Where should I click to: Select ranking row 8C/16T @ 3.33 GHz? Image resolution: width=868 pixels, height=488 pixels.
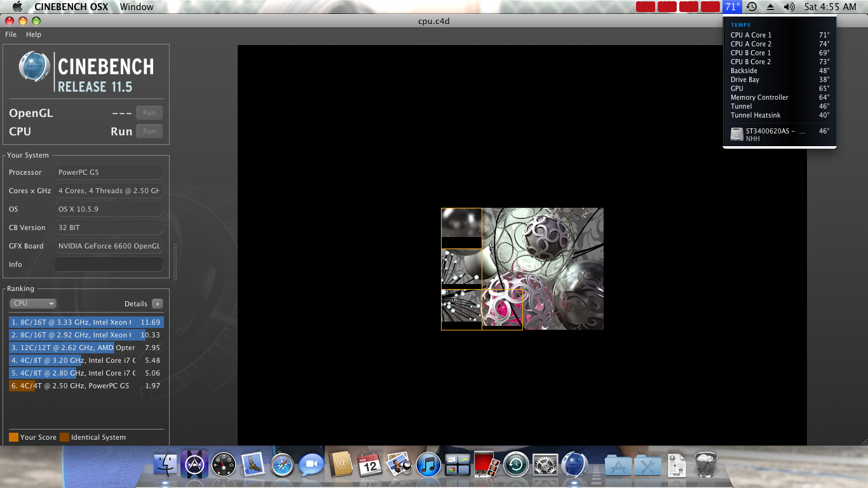pyautogui.click(x=86, y=322)
